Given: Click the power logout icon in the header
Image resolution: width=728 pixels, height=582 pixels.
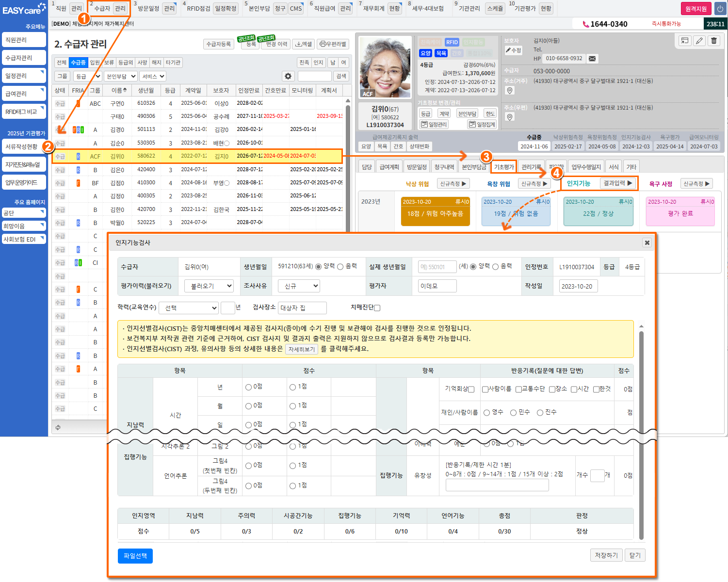Looking at the screenshot, I should (x=720, y=9).
